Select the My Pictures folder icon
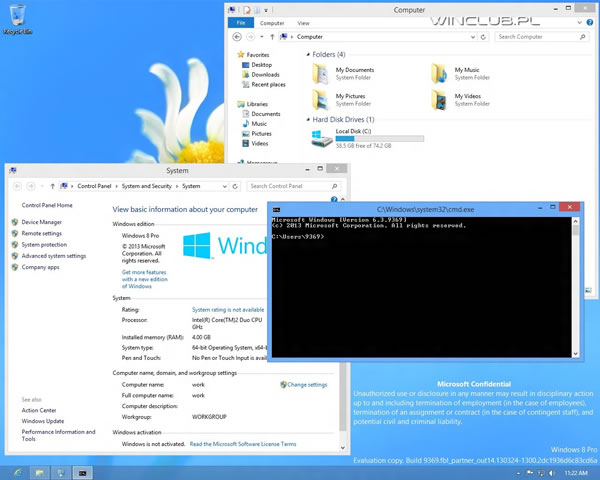 click(x=320, y=100)
